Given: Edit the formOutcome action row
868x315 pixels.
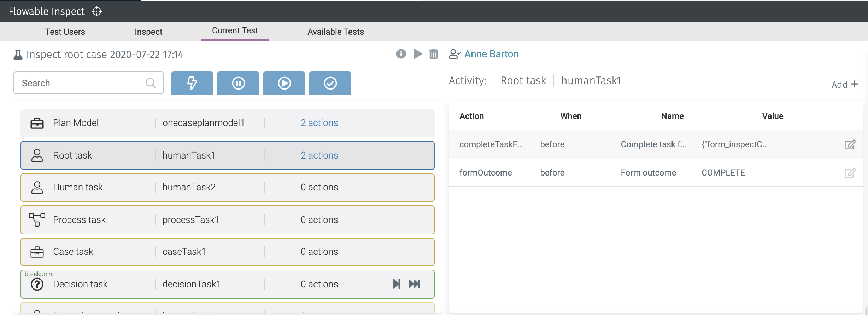Looking at the screenshot, I should (x=850, y=173).
